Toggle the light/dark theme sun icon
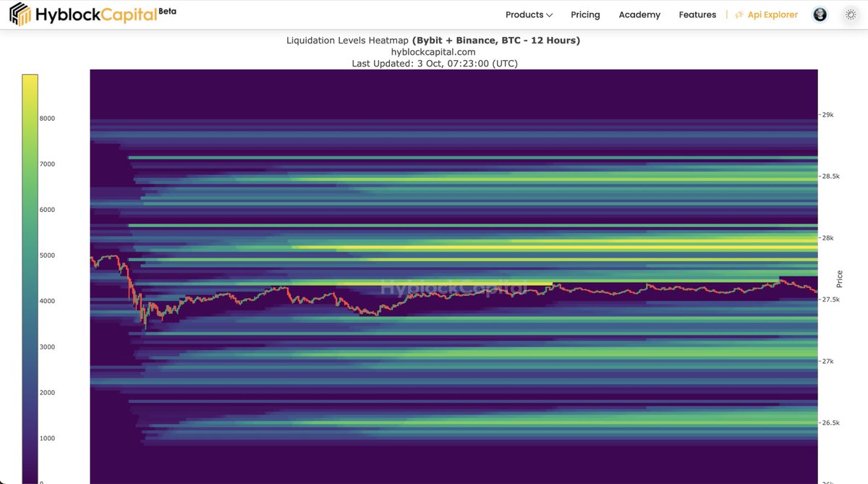Viewport: 868px width, 484px height. tap(851, 14)
